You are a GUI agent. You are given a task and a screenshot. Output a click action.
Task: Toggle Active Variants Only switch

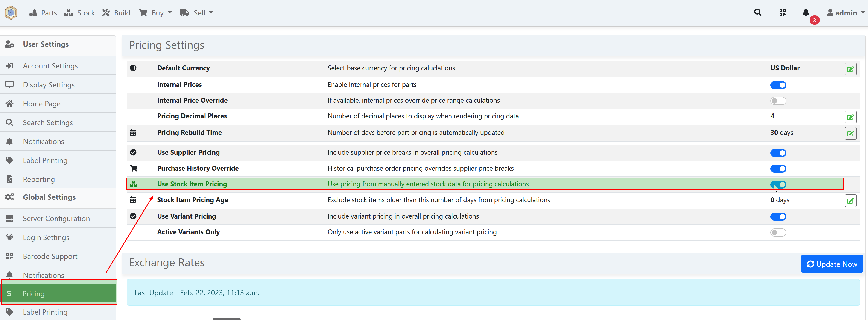(778, 232)
